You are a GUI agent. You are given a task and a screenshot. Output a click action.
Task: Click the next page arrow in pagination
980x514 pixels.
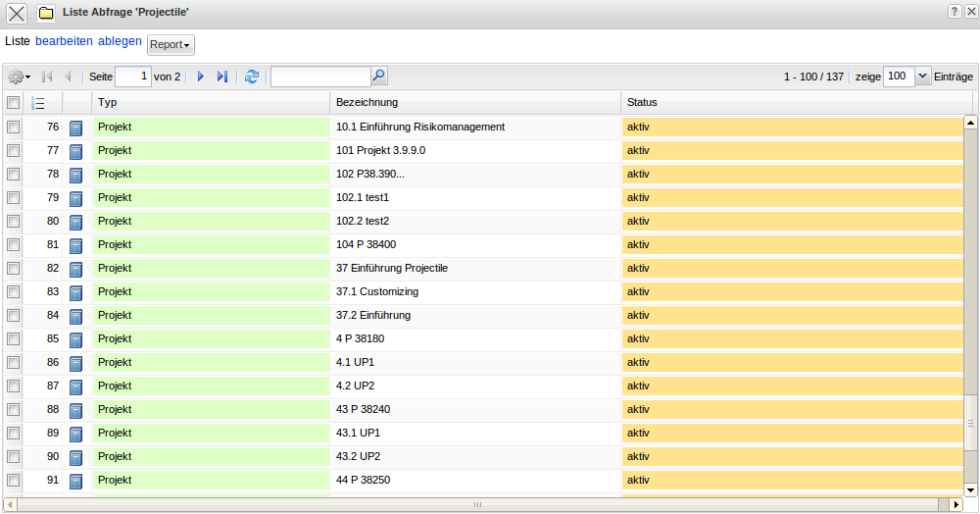(x=201, y=77)
